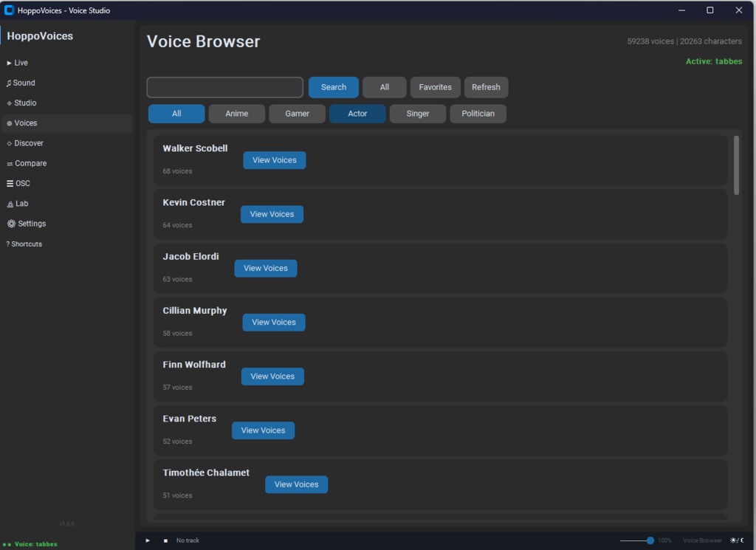Click the '58 voices' count text

[x=177, y=333]
